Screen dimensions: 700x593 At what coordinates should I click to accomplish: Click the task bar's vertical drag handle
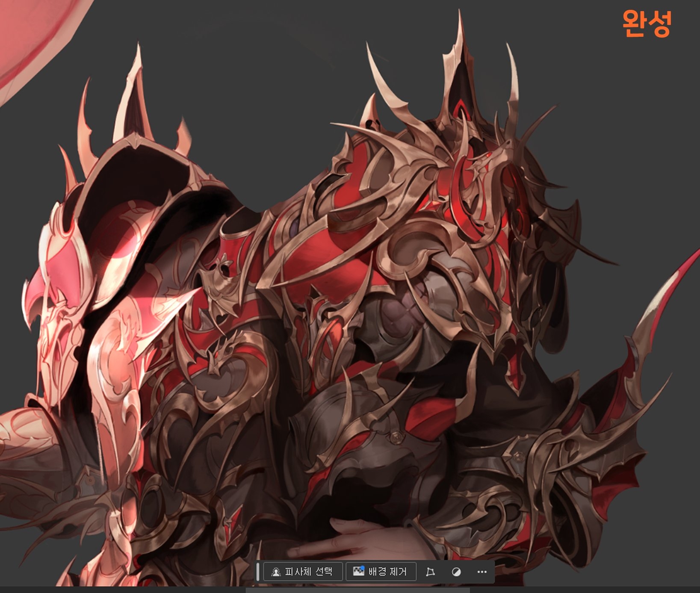point(258,572)
